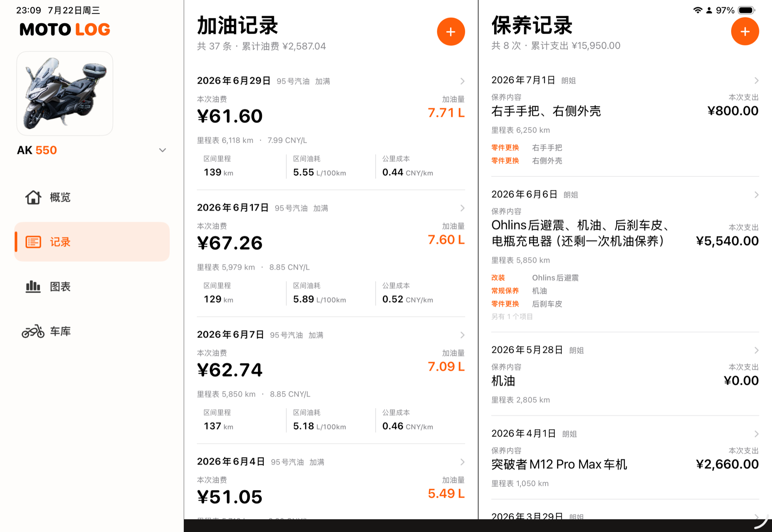Image resolution: width=772 pixels, height=532 pixels.
Task: Click the 常规保养 tag
Action: coord(505,291)
